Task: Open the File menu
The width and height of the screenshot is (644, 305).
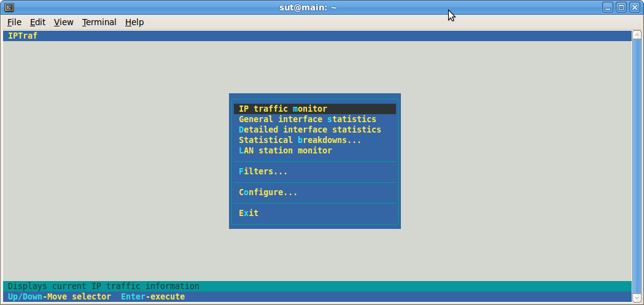Action: 14,22
